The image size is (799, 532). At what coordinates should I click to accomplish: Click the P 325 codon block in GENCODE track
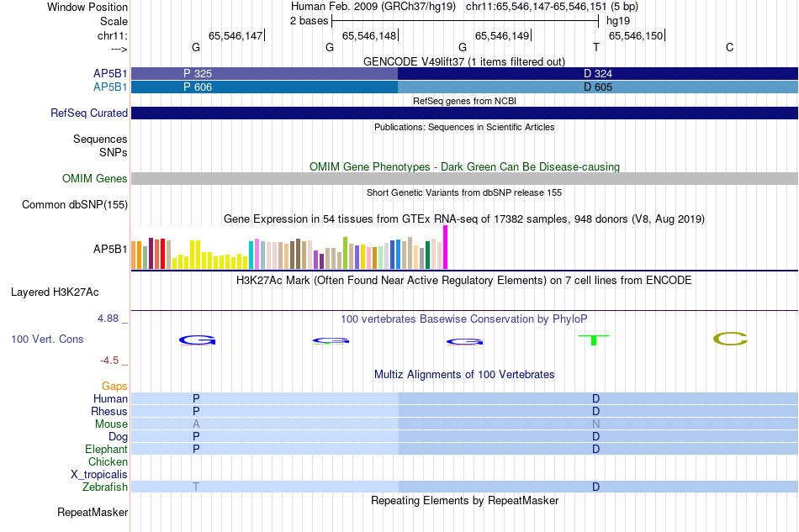264,73
